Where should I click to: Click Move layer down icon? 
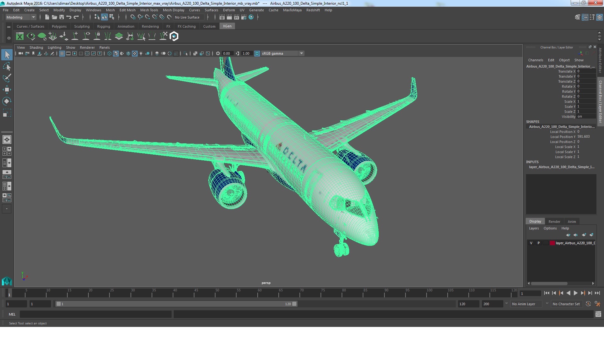point(575,235)
